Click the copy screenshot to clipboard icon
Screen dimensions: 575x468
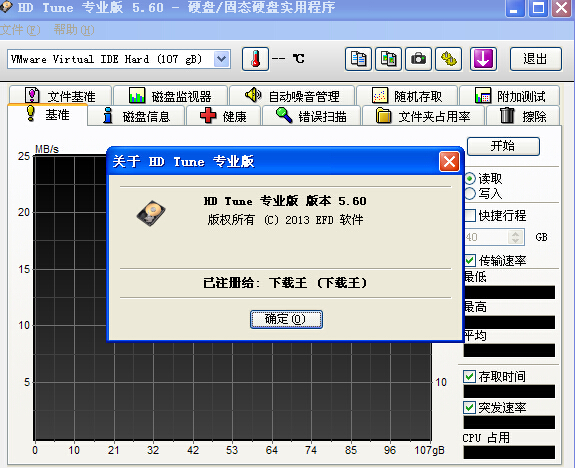388,59
